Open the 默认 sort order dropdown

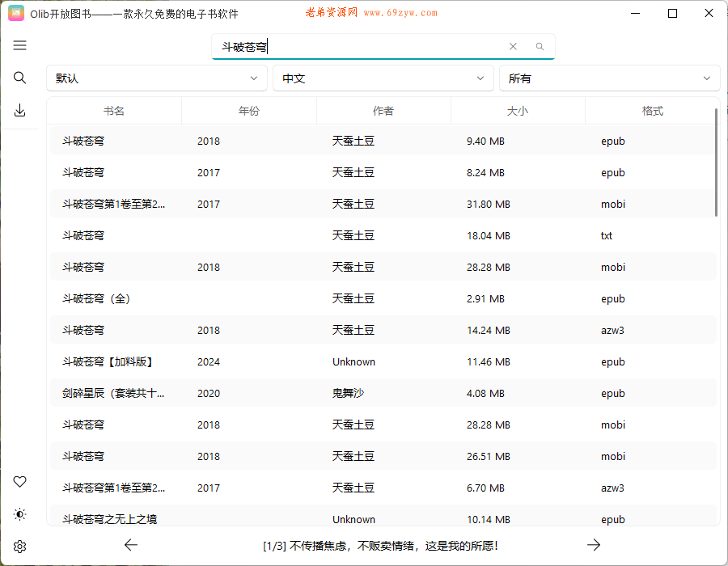(158, 78)
